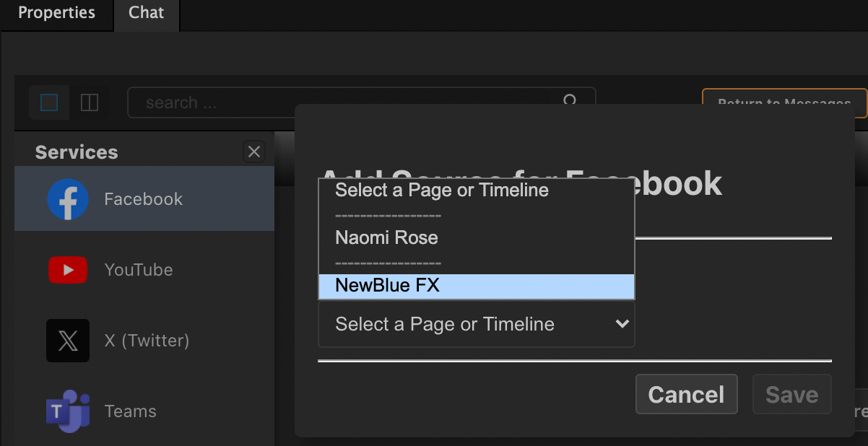Select the YouTube label in Services
The width and height of the screenshot is (868, 446).
click(139, 270)
